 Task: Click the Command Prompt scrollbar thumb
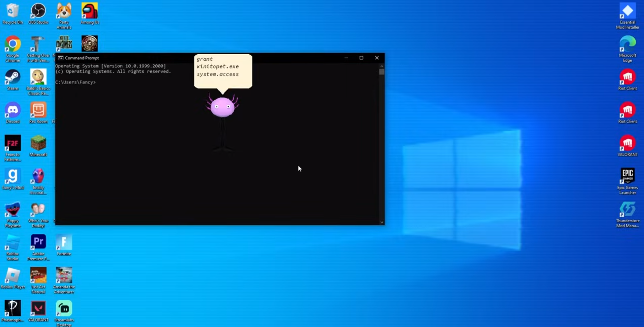[382, 72]
